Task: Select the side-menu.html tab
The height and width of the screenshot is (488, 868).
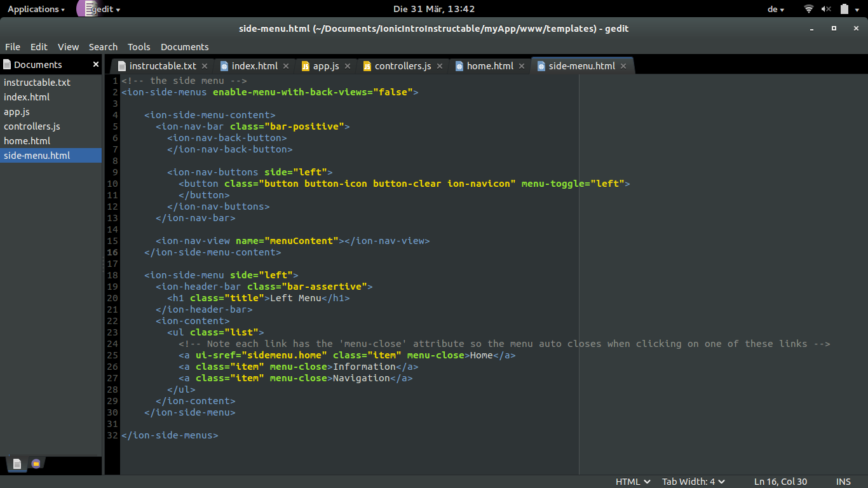Action: click(581, 66)
